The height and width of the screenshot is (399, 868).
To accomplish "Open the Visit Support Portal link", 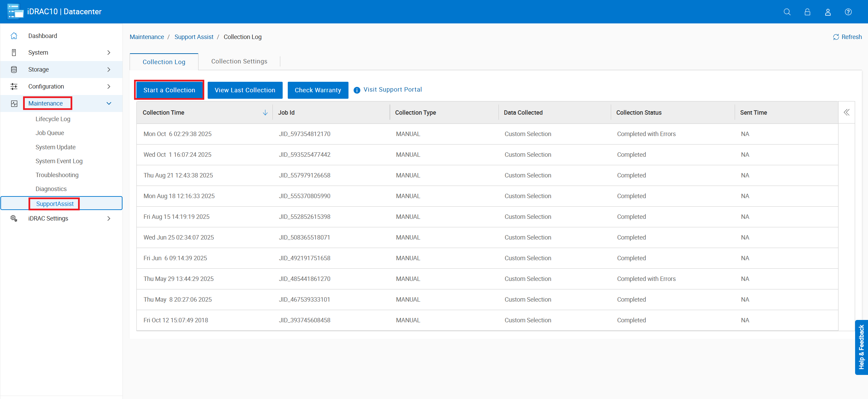I will (393, 89).
